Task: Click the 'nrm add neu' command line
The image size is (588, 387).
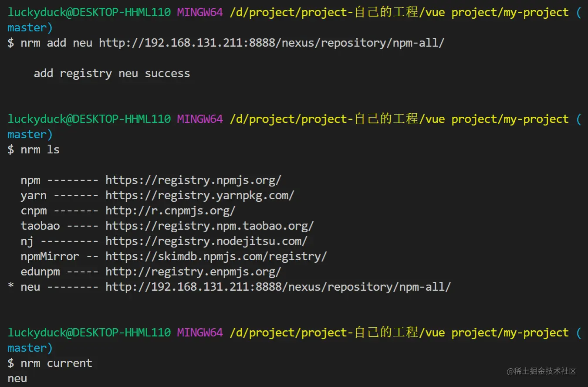Action: click(226, 43)
